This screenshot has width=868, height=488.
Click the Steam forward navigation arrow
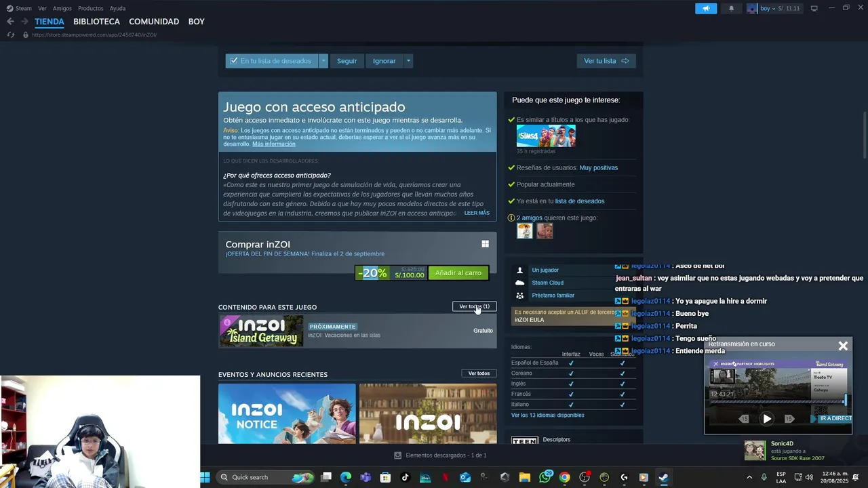coord(24,22)
